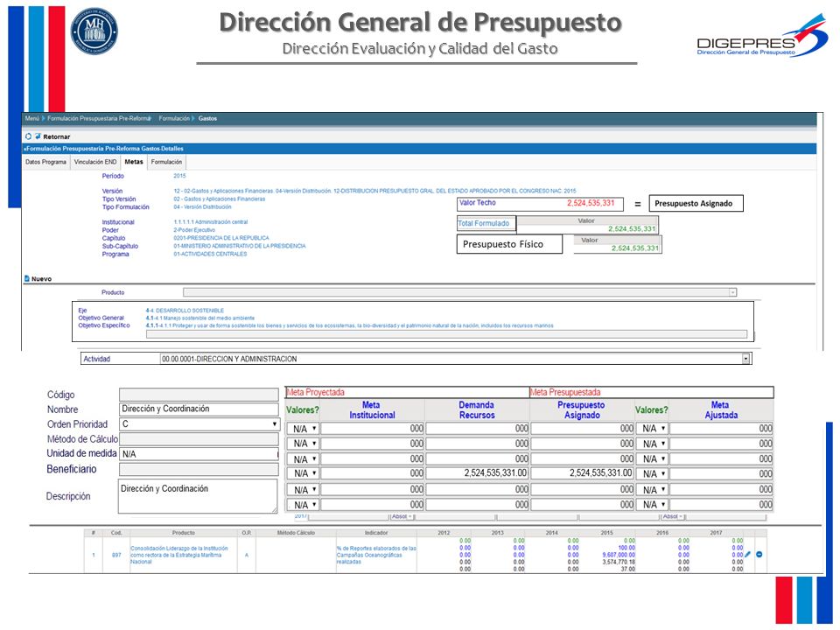
Task: Click the Presupuesto Físico label box
Action: click(509, 244)
